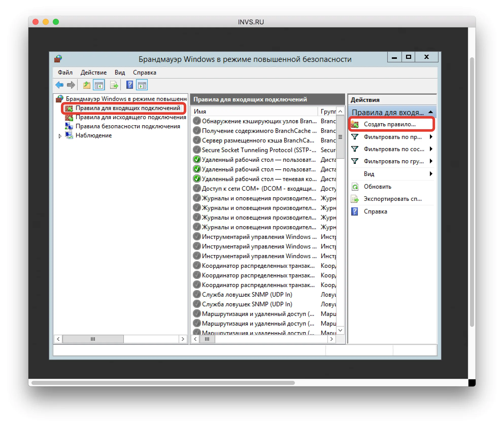Click the funnel icon next to Фильтровать по сос...
This screenshot has width=504, height=427.
click(x=355, y=149)
